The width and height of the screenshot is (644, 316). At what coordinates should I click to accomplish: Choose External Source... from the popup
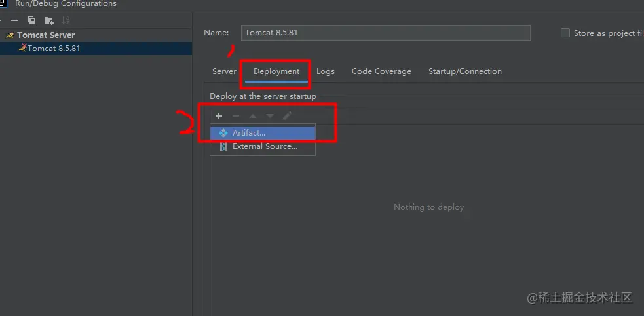[x=263, y=146]
